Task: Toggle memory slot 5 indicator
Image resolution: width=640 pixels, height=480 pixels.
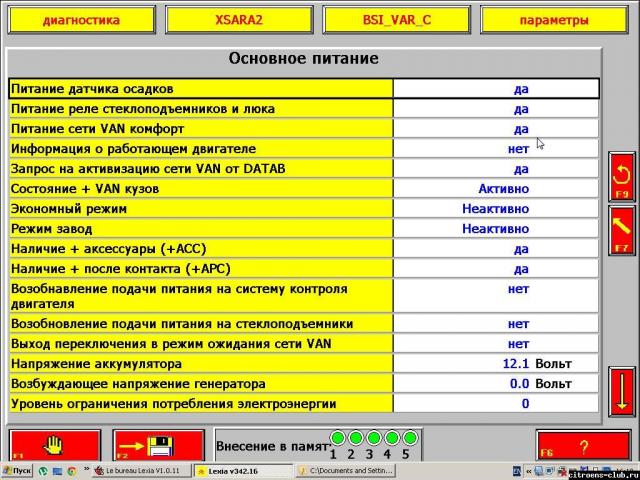Action: click(x=408, y=438)
